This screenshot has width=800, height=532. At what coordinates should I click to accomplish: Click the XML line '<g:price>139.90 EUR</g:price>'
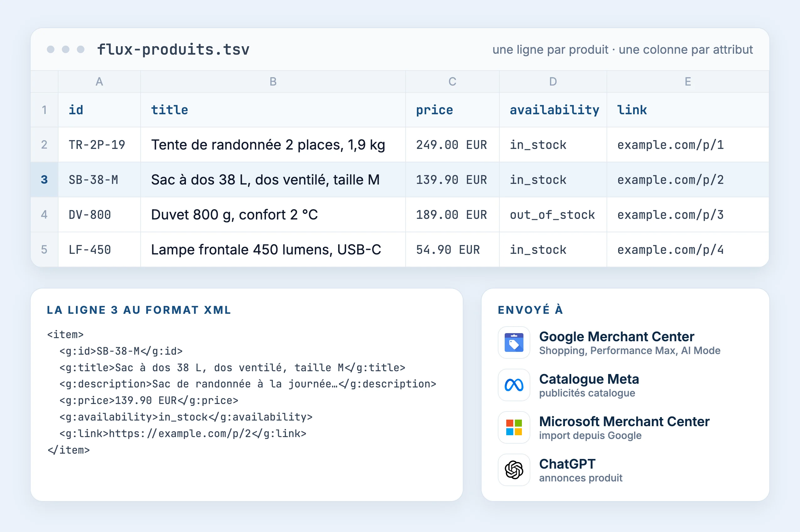tap(149, 400)
